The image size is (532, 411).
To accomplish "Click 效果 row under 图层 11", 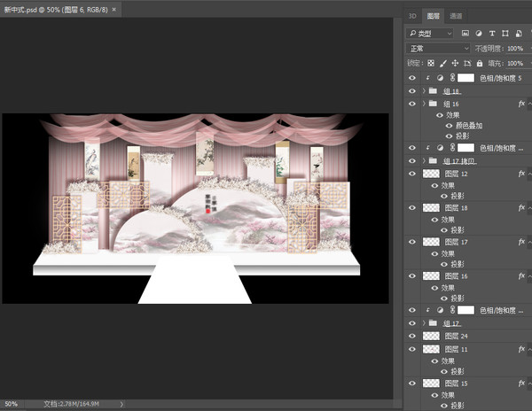I will [x=448, y=361].
